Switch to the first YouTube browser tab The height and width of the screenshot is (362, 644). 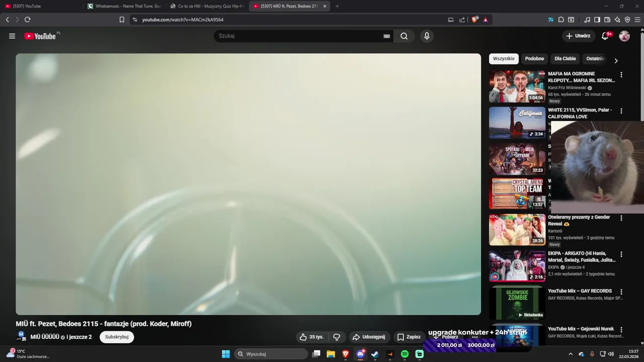[x=40, y=6]
